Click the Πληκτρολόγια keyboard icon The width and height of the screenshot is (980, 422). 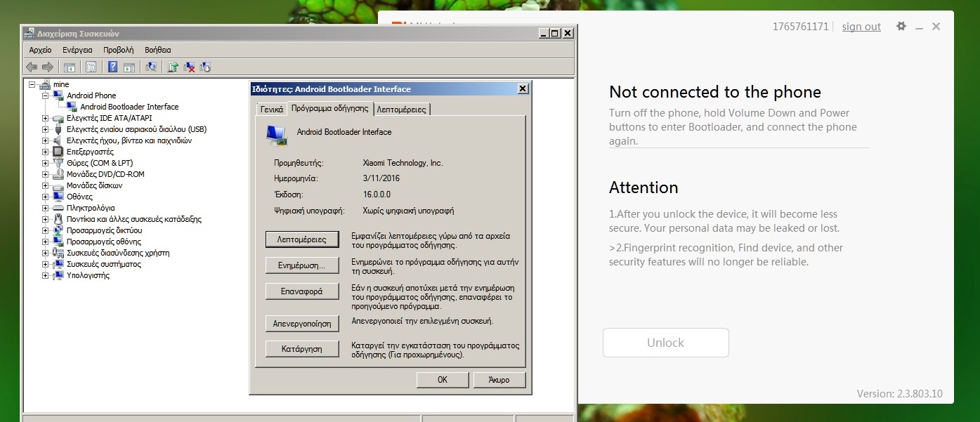(58, 208)
